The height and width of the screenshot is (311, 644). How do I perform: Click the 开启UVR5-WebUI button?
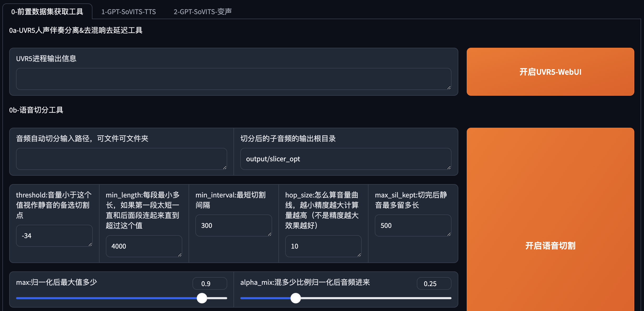point(550,72)
